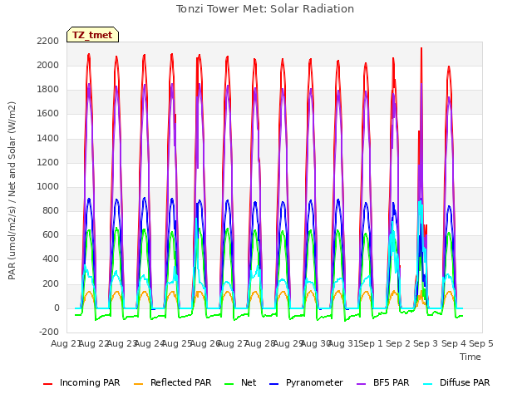Click the 600 y-axis tick label
The width and height of the screenshot is (532, 399).
click(x=51, y=235)
